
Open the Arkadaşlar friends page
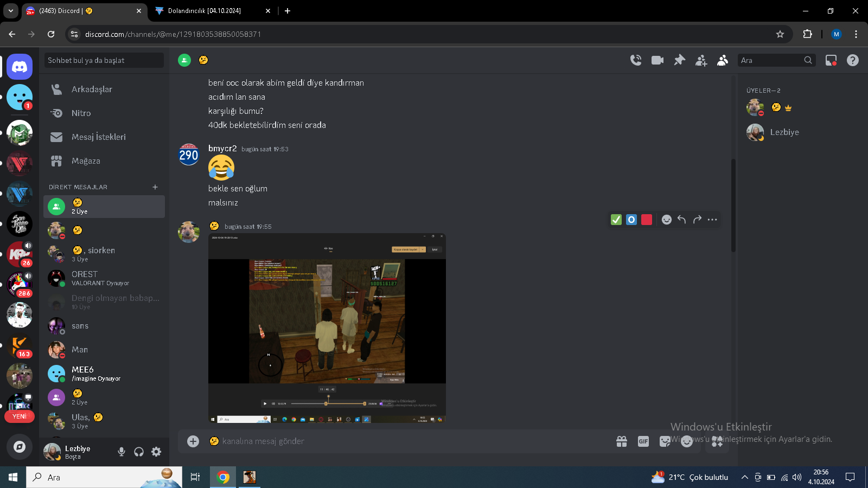pyautogui.click(x=104, y=89)
